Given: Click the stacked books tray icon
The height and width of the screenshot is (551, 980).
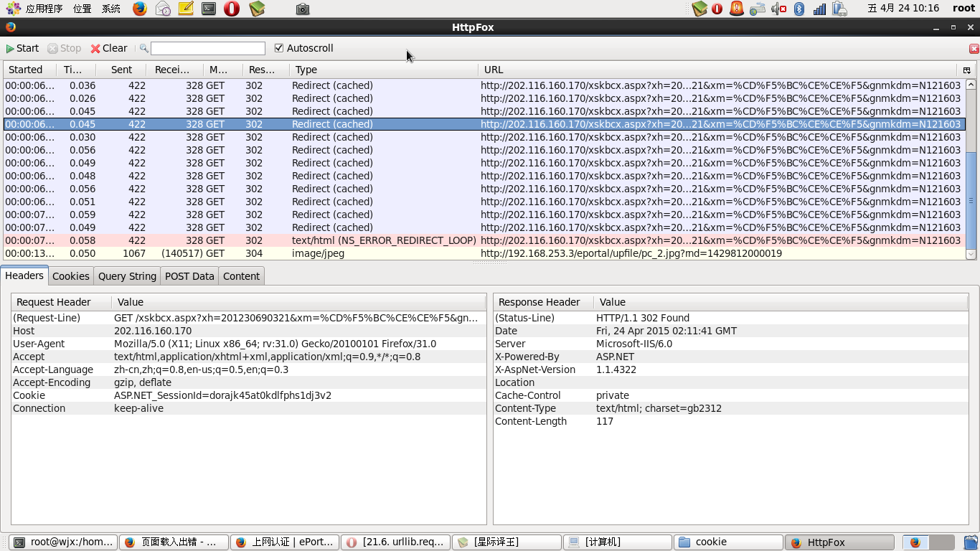Looking at the screenshot, I should [700, 9].
